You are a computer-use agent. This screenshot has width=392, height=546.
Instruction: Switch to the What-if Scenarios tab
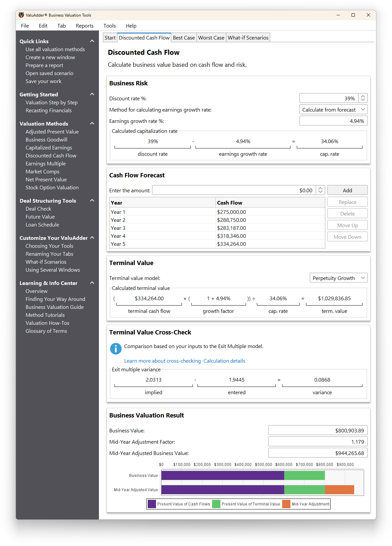click(248, 38)
